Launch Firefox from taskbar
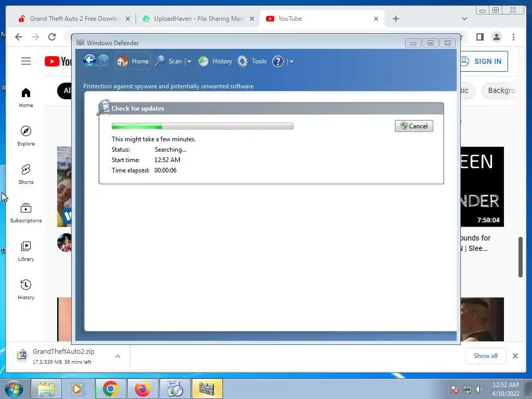Image resolution: width=532 pixels, height=399 pixels. point(142,389)
